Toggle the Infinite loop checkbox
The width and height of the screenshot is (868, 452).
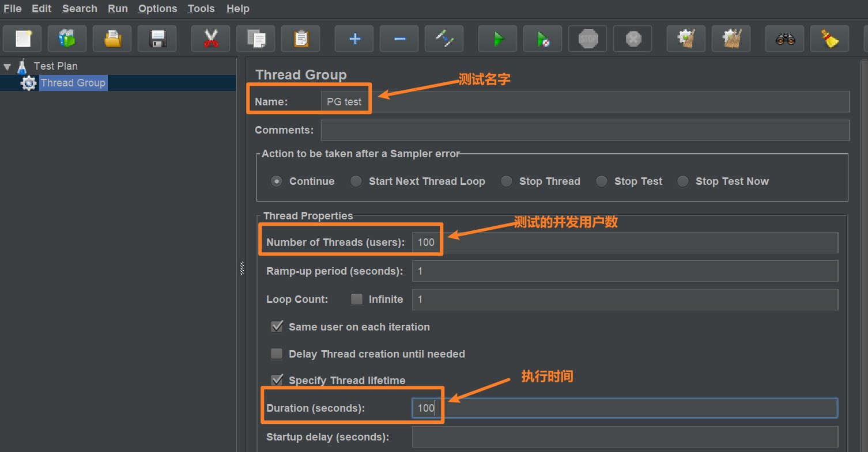point(356,299)
